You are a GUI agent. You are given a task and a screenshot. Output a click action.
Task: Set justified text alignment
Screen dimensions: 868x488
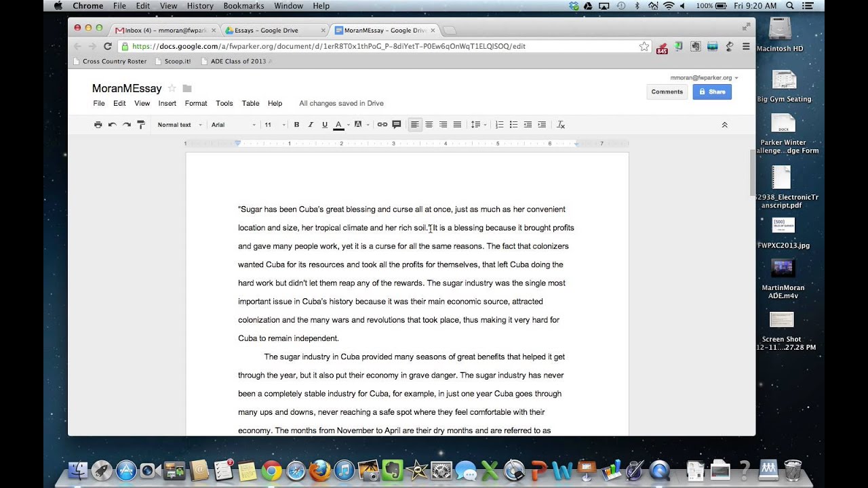tap(458, 125)
